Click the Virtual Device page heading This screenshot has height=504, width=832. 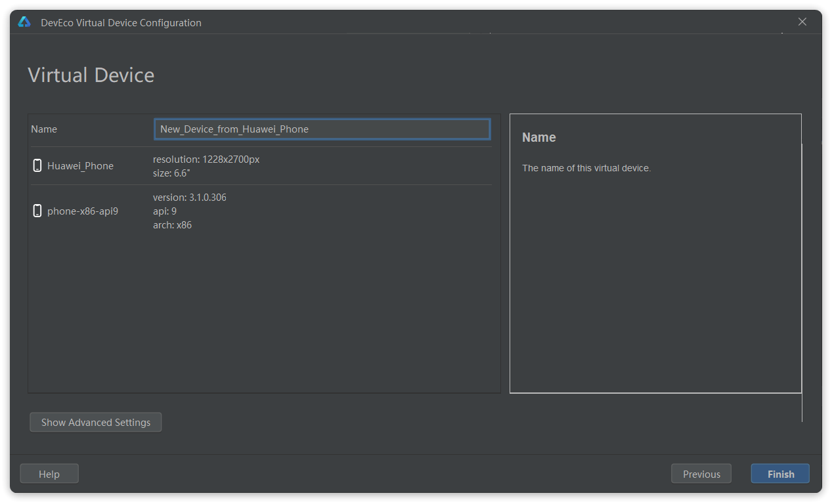[x=91, y=75]
